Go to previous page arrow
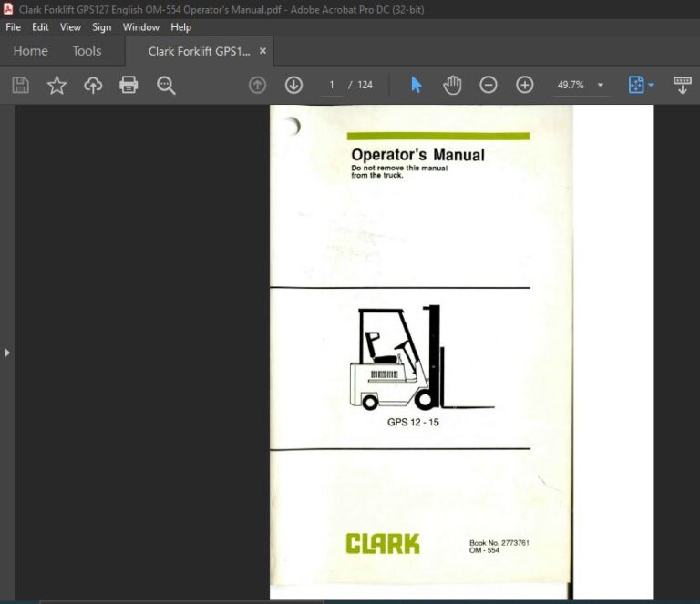The width and height of the screenshot is (700, 604). click(x=257, y=85)
